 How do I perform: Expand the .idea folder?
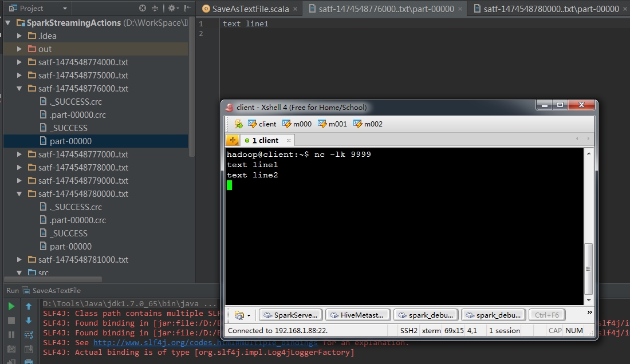coord(19,35)
